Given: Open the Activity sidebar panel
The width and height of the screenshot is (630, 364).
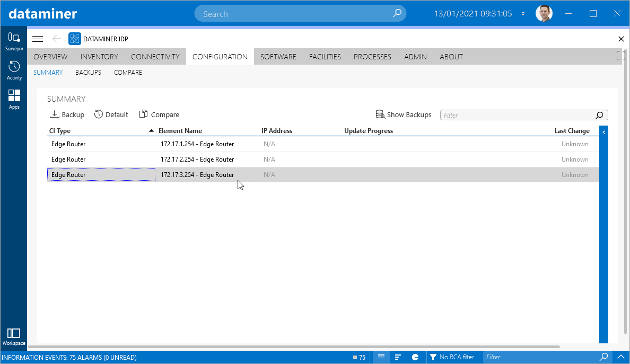Looking at the screenshot, I should click(14, 70).
